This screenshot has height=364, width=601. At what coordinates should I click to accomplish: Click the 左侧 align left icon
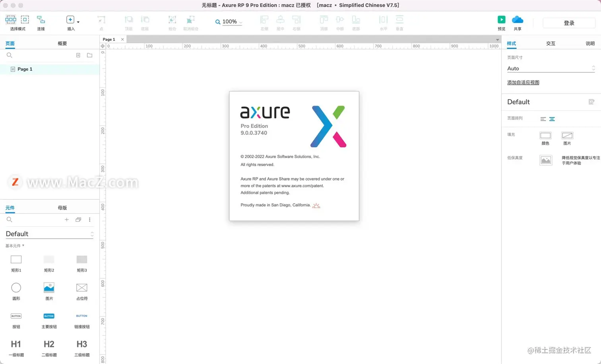(x=264, y=19)
